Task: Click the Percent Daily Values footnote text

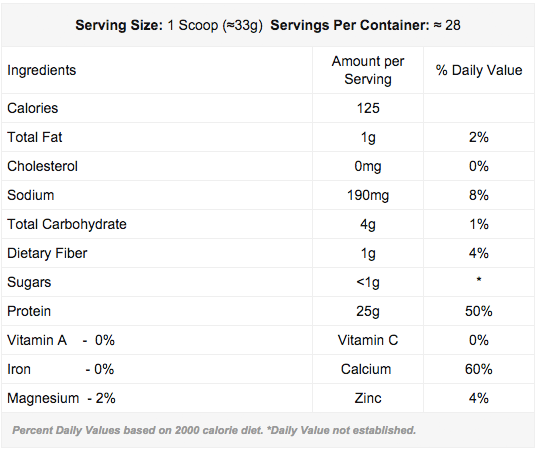Action: tap(214, 430)
